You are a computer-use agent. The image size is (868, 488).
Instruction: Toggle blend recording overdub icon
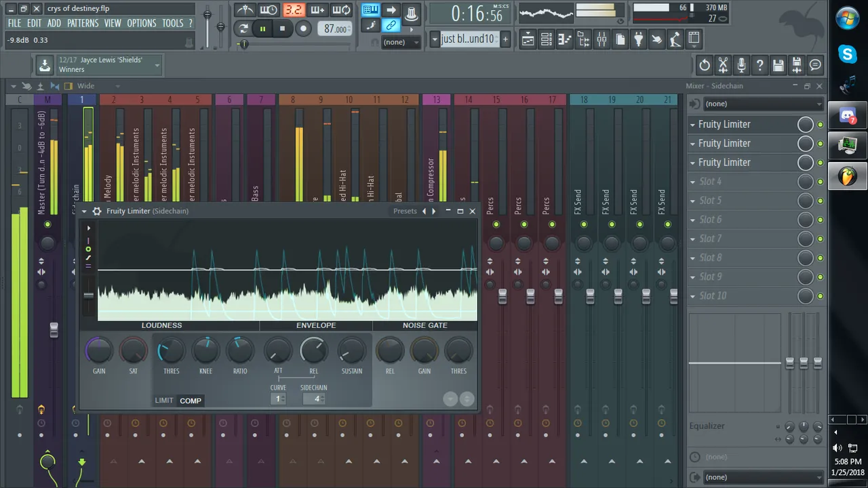tap(317, 9)
